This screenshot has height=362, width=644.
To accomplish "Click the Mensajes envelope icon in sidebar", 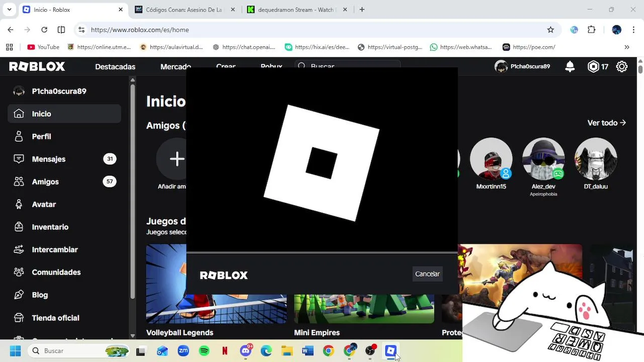I will pyautogui.click(x=19, y=159).
